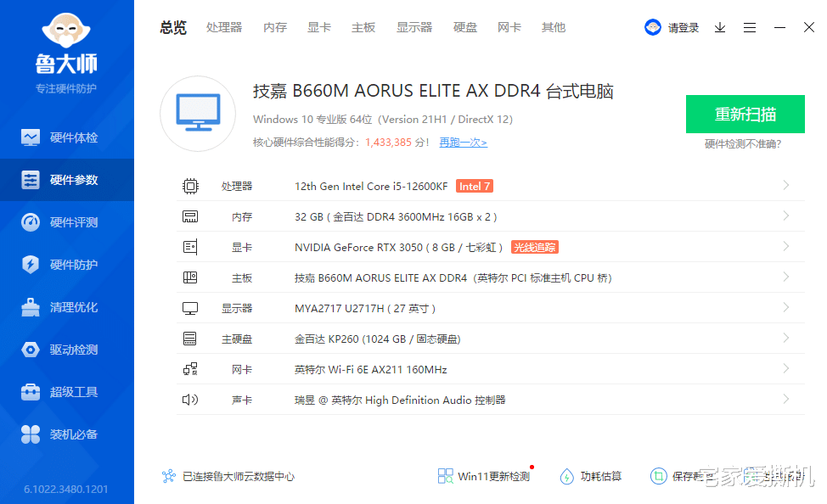The width and height of the screenshot is (827, 504).
Task: Start 驱动检测 from the sidebar
Action: point(66,349)
